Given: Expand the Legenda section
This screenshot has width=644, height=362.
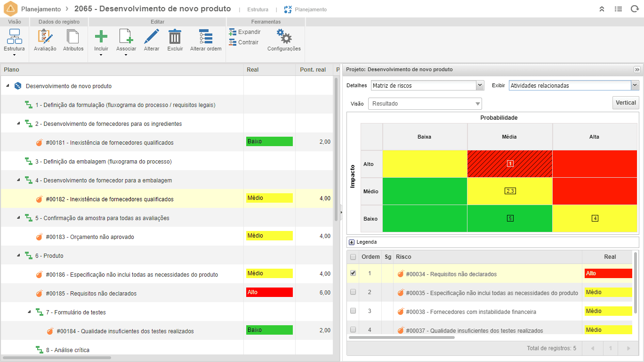Looking at the screenshot, I should click(x=352, y=242).
